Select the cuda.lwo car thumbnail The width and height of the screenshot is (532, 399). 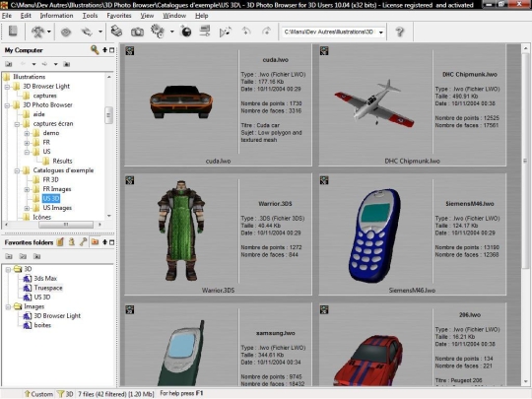[181, 101]
